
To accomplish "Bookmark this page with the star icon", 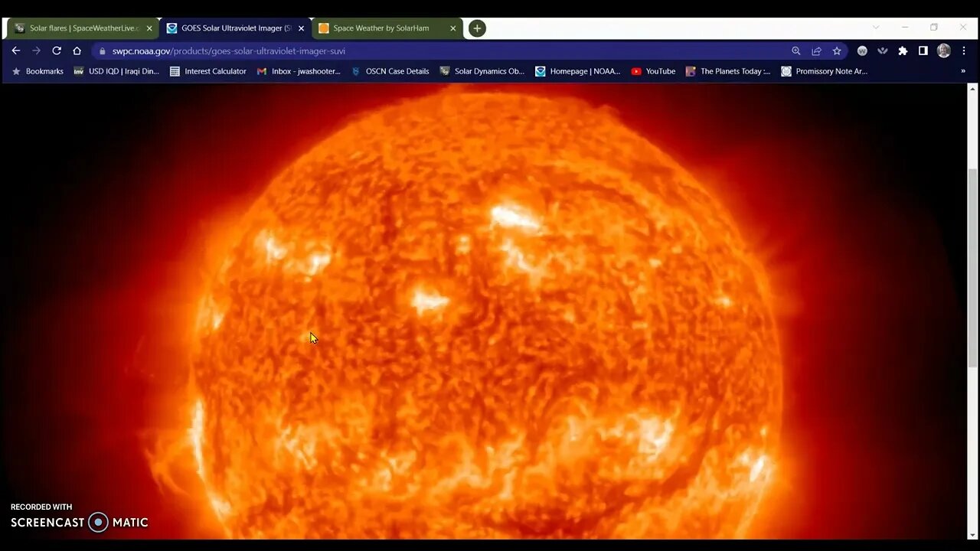I will tap(837, 51).
